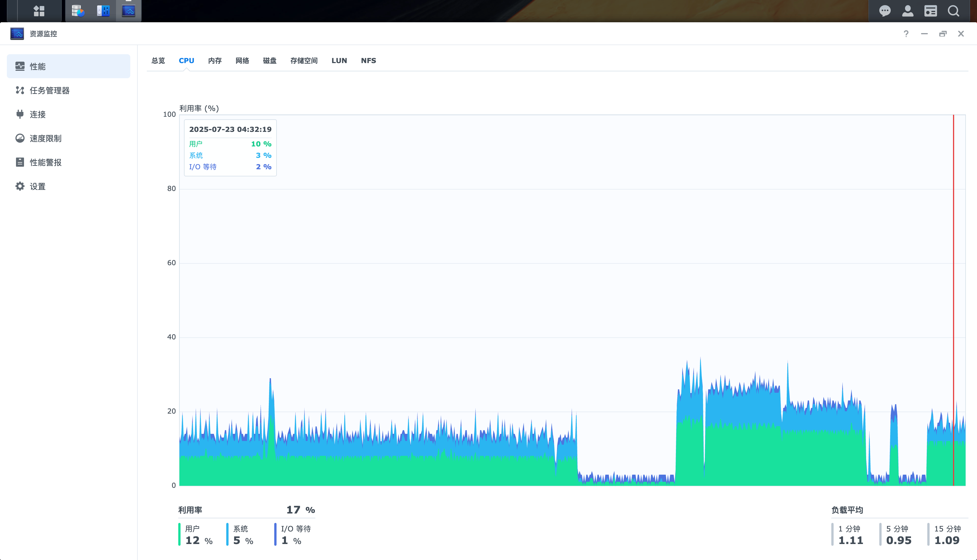
Task: Click the 性能 sidebar icon
Action: click(x=20, y=66)
